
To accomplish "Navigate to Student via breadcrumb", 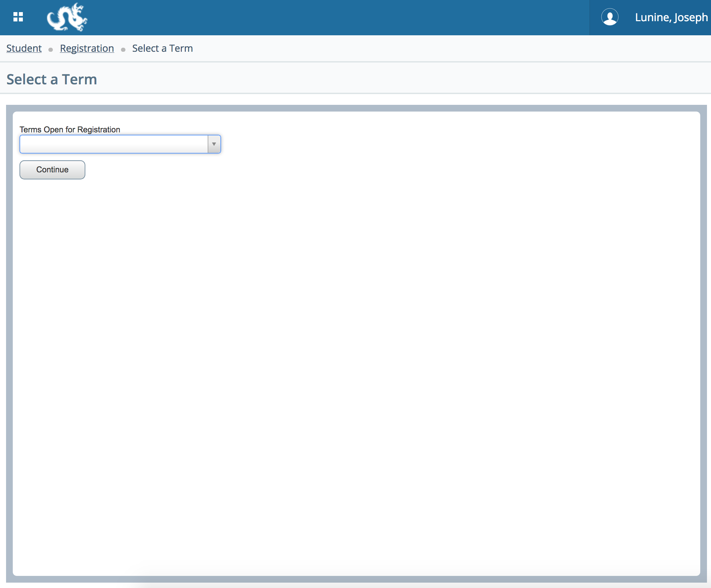I will click(24, 48).
